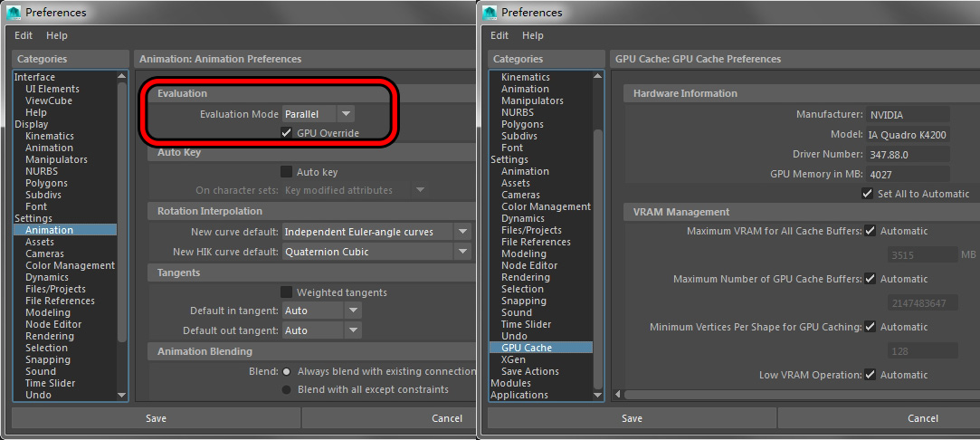Viewport: 980px width, 440px height.
Task: Click the Maya icon in left Preferences title bar
Action: pyautogui.click(x=14, y=13)
